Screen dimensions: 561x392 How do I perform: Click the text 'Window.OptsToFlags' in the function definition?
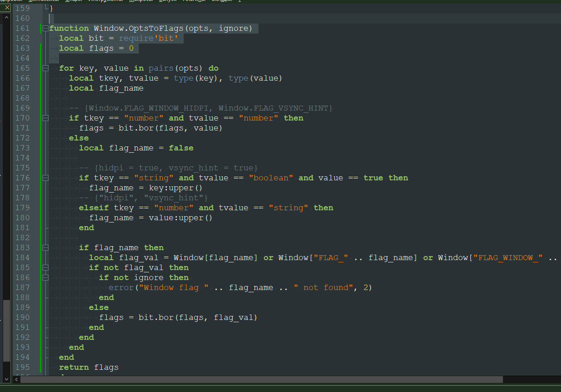coord(139,28)
